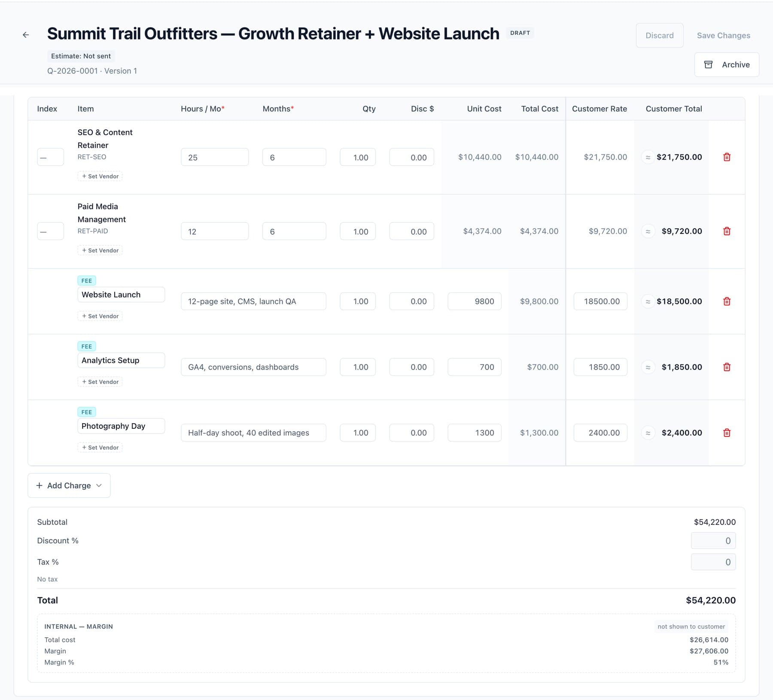Edit customer rate 2400.00 field
Viewport: 773px width, 700px height.
tap(600, 433)
